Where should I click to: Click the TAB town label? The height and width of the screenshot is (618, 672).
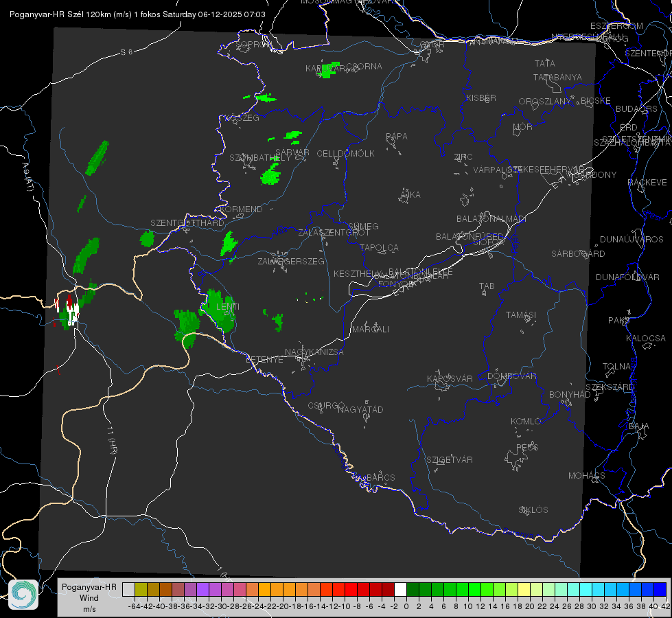(487, 286)
